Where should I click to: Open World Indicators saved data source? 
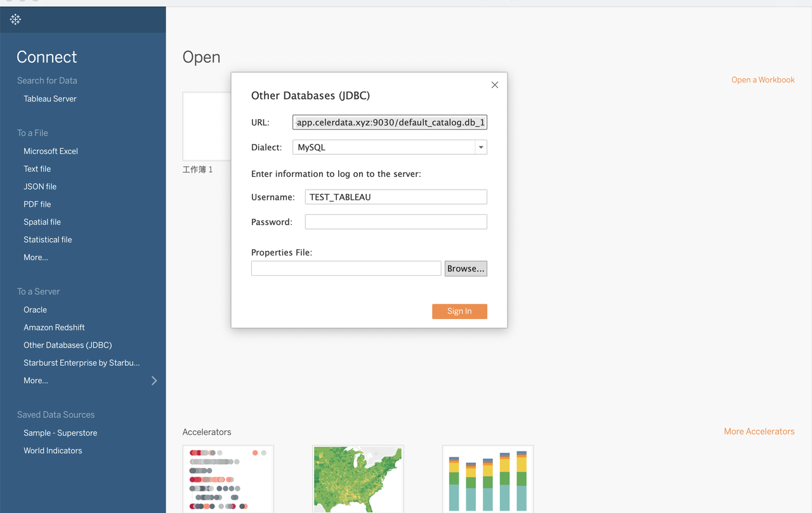click(53, 450)
